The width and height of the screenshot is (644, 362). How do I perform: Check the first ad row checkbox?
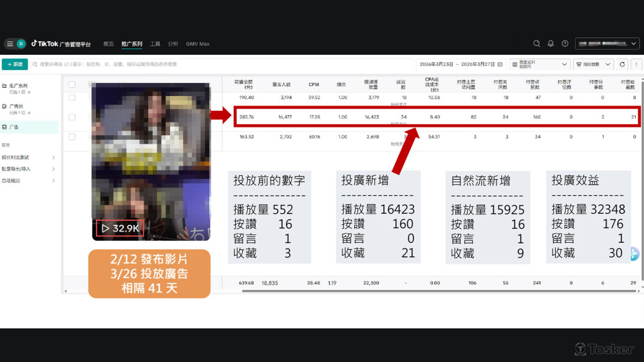[72, 98]
